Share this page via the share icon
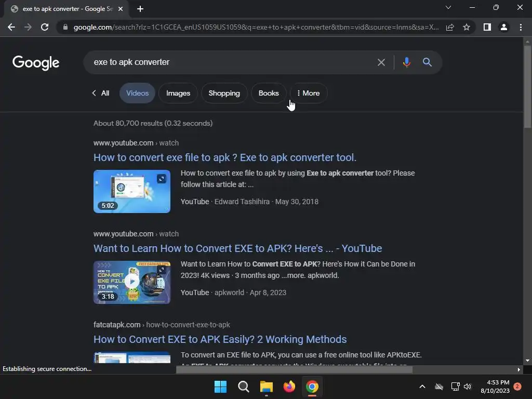Image resolution: width=532 pixels, height=399 pixels. coord(450,27)
